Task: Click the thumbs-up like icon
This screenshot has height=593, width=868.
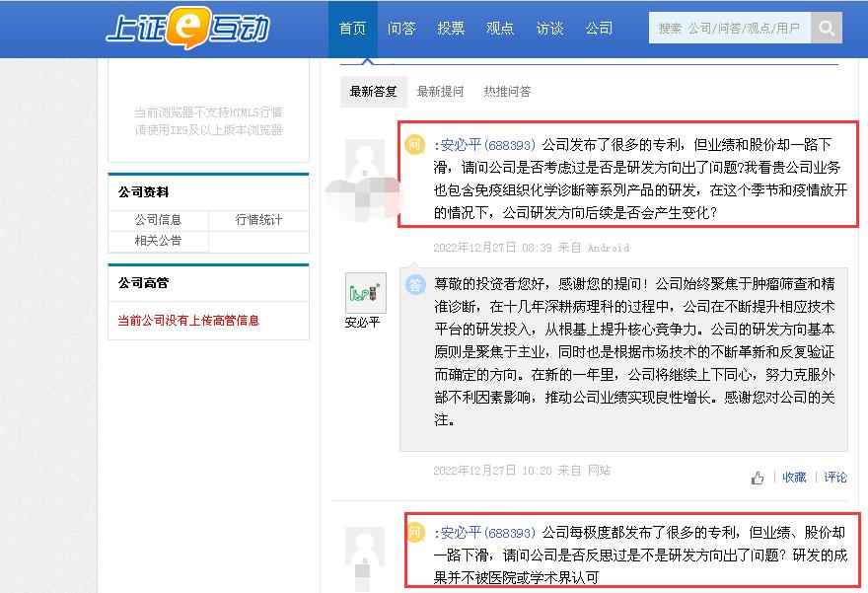Action: [758, 478]
